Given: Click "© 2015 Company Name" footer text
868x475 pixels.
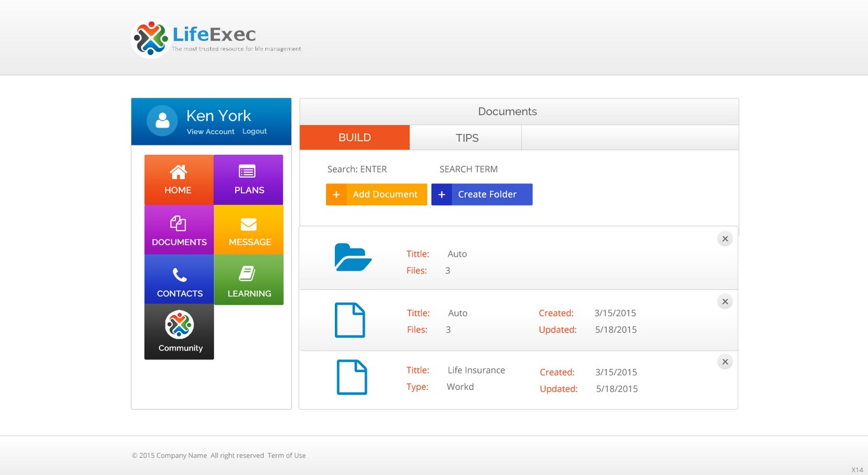Looking at the screenshot, I should coord(169,455).
